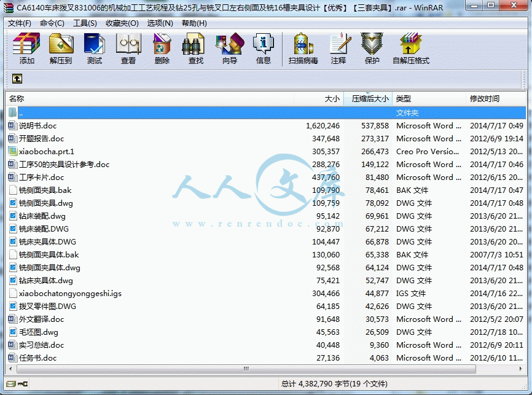The height and width of the screenshot is (395, 532).
Task: Click the IGS 文件 type cell
Action: (x=411, y=293)
